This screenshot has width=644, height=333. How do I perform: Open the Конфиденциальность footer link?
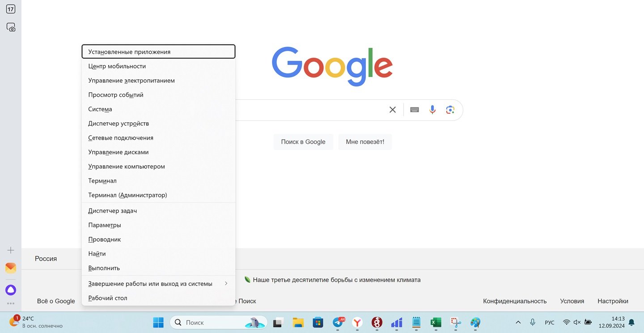point(515,301)
